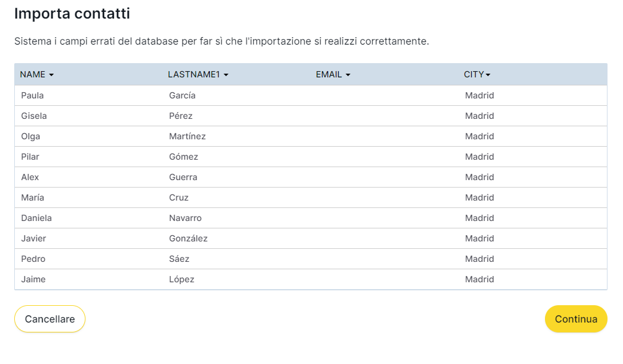
Task: Open the EMAIL column field selector
Action: 333,74
